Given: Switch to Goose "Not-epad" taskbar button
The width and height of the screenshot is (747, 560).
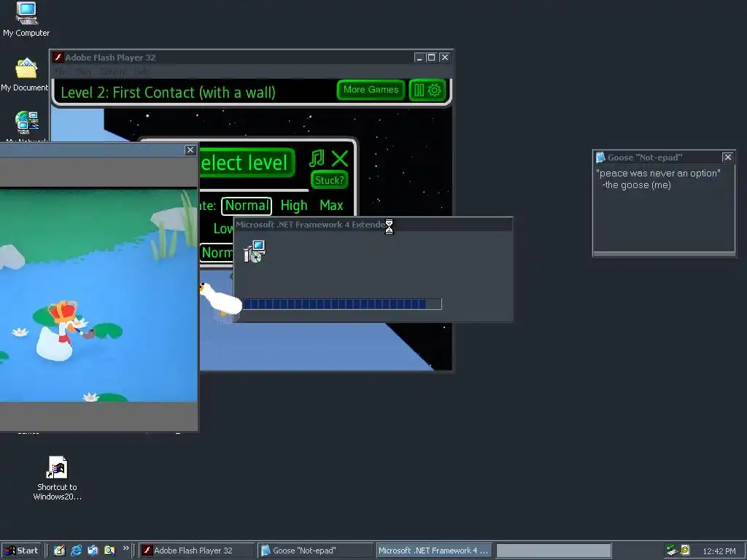Looking at the screenshot, I should click(315, 551).
